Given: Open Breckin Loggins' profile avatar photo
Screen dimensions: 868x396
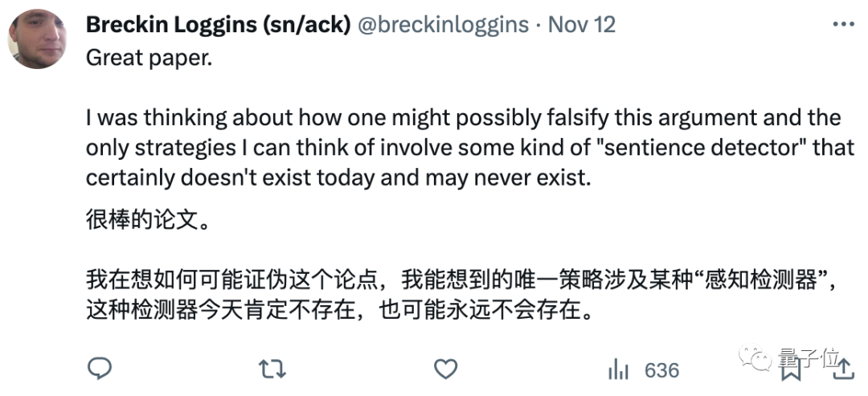Looking at the screenshot, I should click(x=38, y=39).
